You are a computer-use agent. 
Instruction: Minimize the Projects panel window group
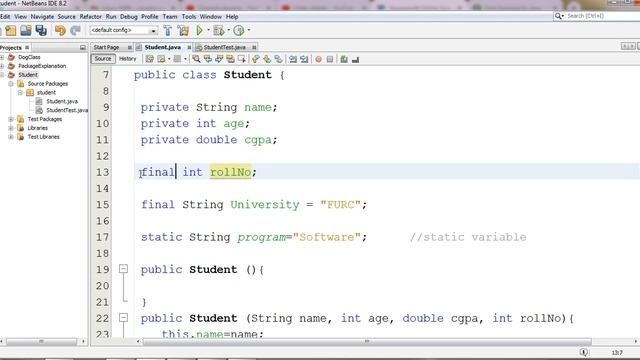[x=83, y=47]
